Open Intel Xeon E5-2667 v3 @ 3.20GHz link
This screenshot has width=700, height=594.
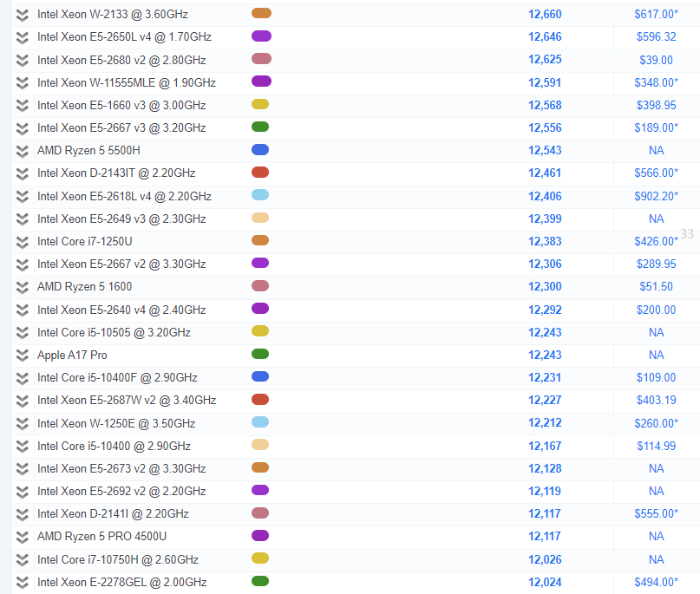[x=121, y=128]
